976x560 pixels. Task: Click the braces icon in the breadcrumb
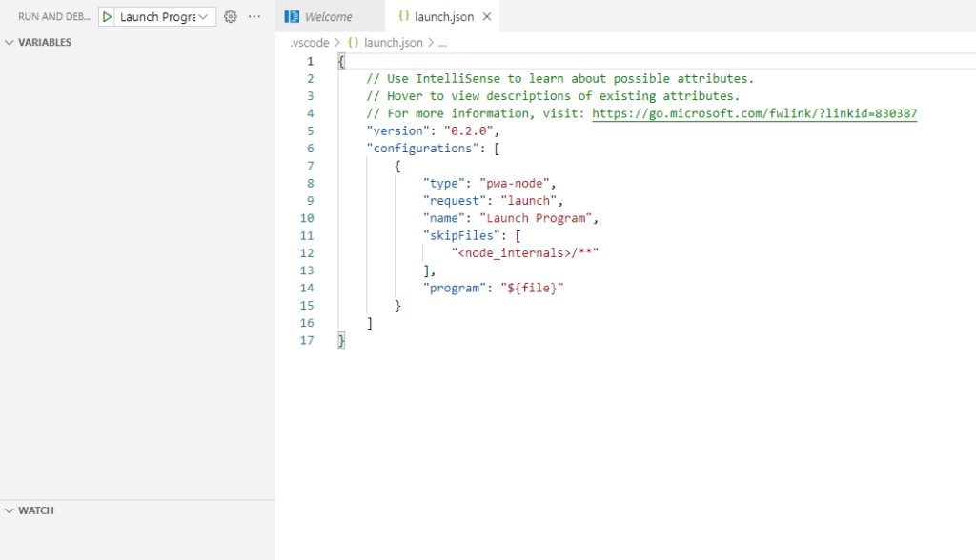coord(354,43)
